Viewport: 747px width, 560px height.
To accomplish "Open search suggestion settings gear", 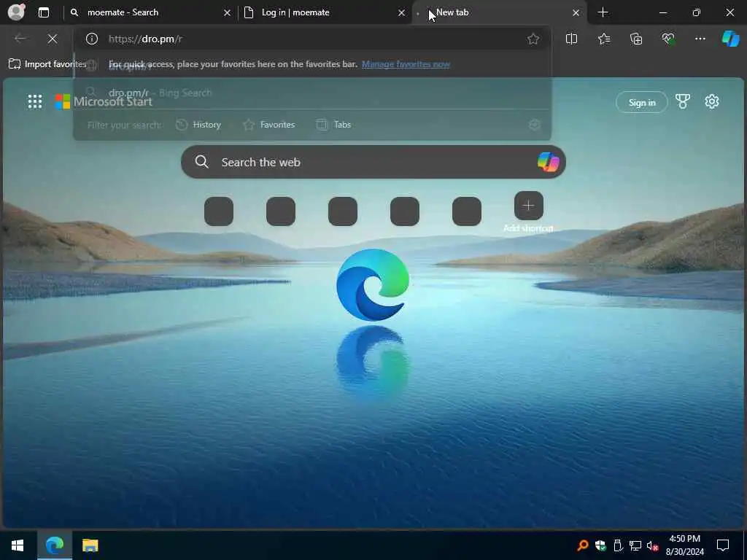I will (535, 125).
